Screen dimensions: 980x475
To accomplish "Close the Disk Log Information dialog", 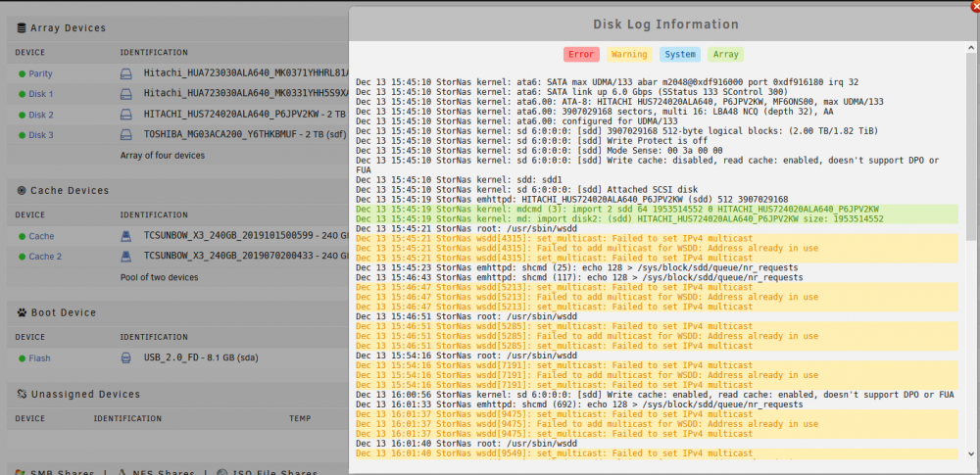I will pos(976,5).
